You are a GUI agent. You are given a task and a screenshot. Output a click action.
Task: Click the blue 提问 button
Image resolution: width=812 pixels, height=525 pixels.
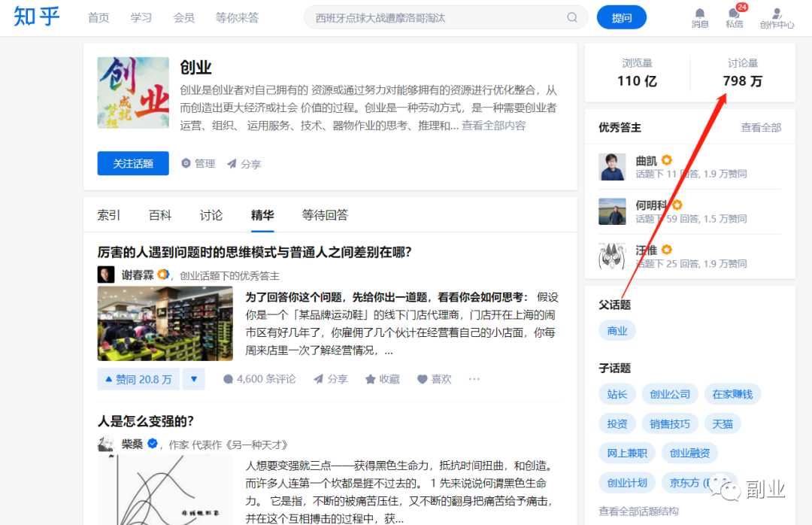[621, 17]
